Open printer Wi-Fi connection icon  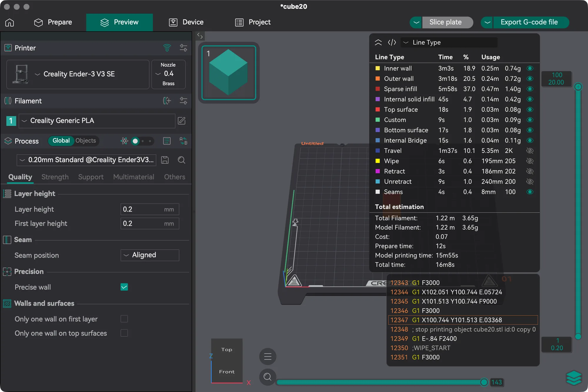(167, 48)
